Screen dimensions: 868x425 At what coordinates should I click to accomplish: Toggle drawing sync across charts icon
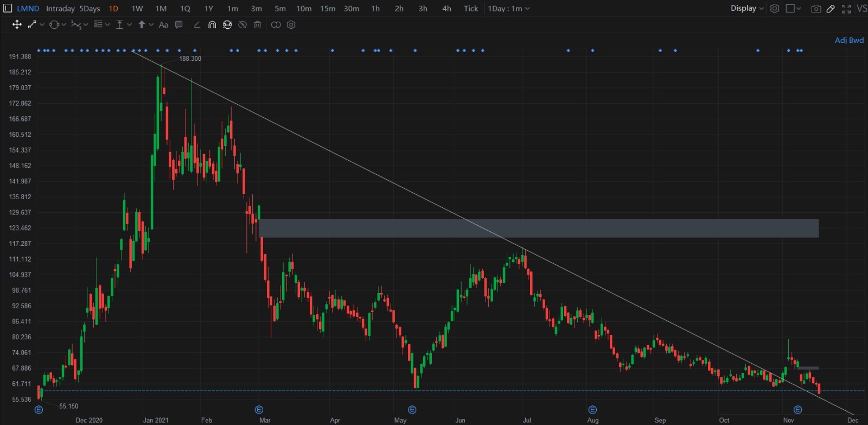pyautogui.click(x=227, y=24)
